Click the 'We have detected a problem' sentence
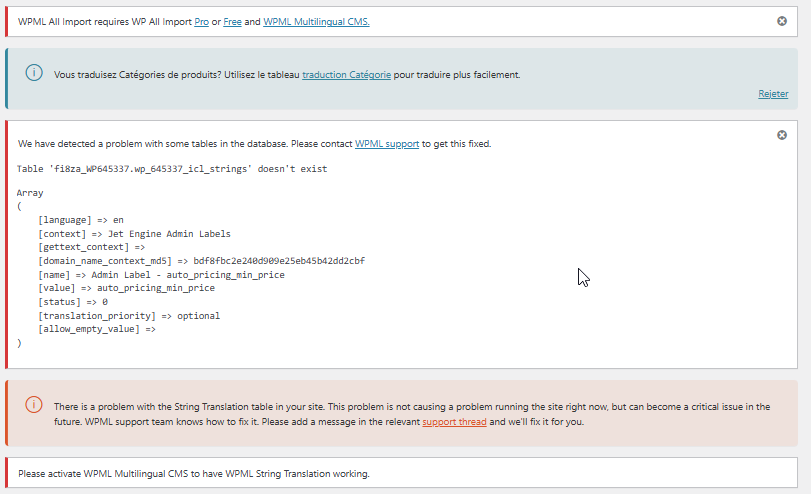The image size is (811, 494). coord(254,144)
